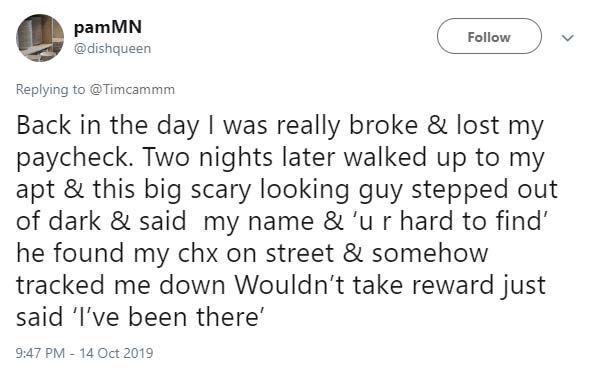Expand the tweet options chevron
The width and height of the screenshot is (593, 372).
(x=568, y=38)
